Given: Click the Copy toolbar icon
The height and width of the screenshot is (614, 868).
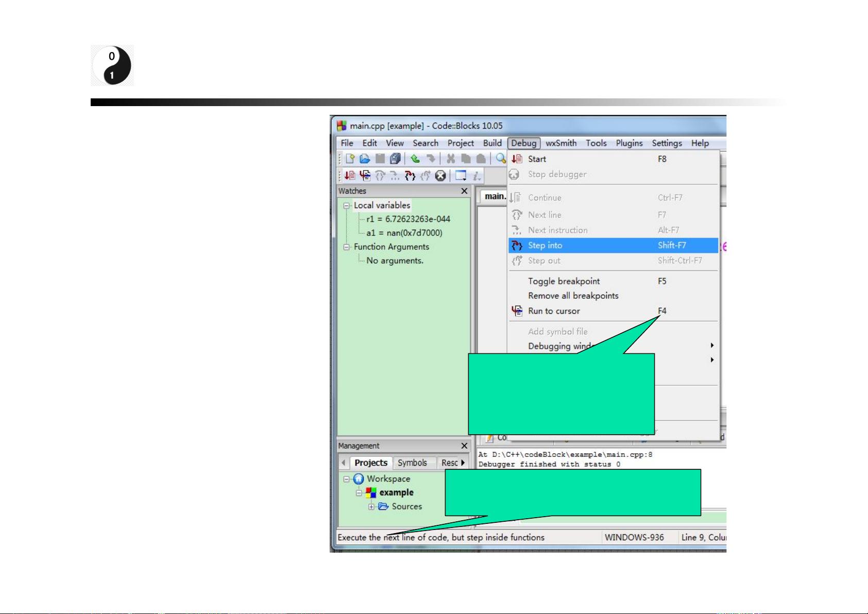Looking at the screenshot, I should (466, 159).
